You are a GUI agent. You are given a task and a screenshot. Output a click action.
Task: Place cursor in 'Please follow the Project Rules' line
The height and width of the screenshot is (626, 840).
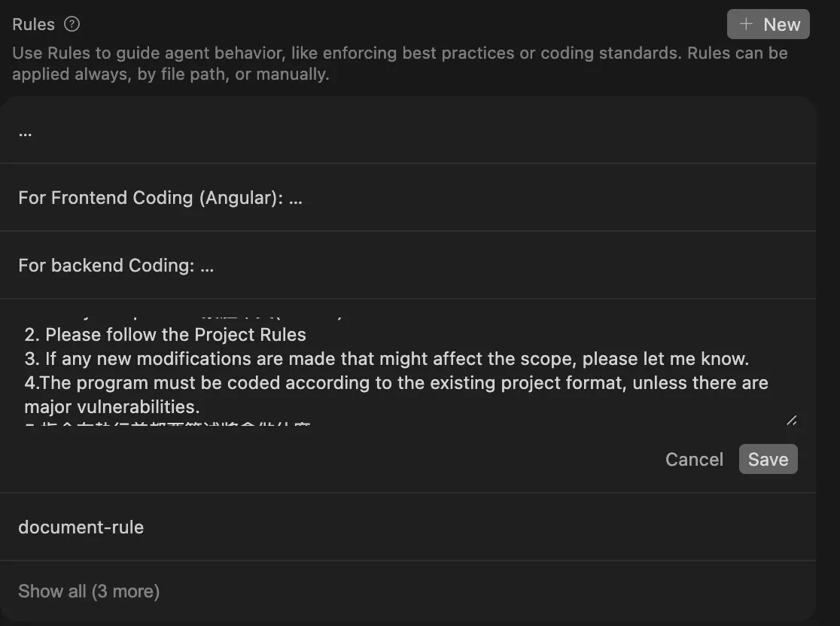pos(175,334)
